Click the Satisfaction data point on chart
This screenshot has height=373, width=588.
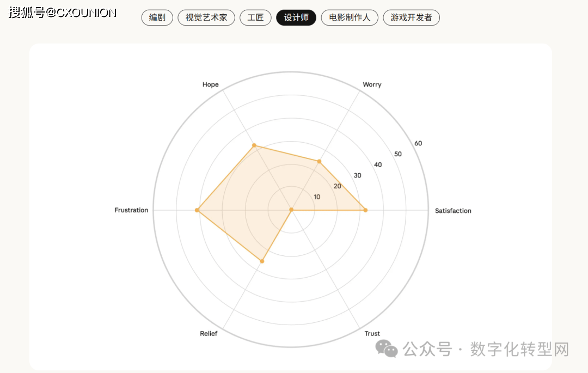click(x=365, y=210)
